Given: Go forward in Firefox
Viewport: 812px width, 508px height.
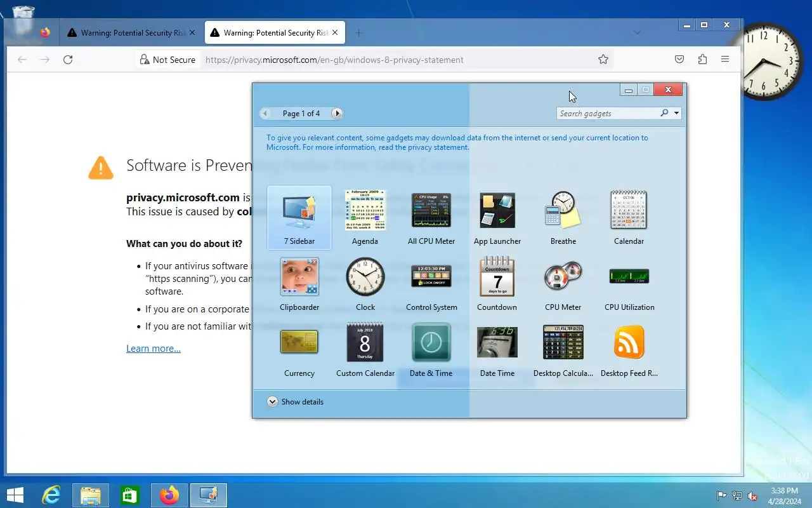Looking at the screenshot, I should (45, 60).
